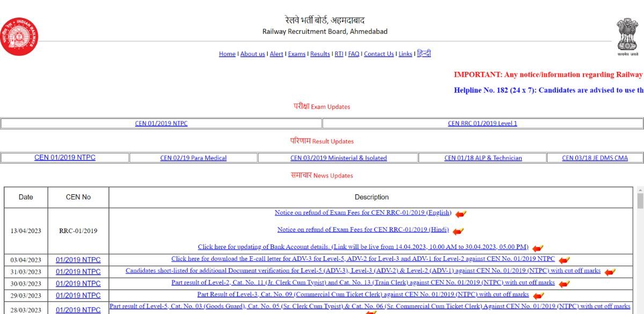Click the Description column header

pos(371,198)
